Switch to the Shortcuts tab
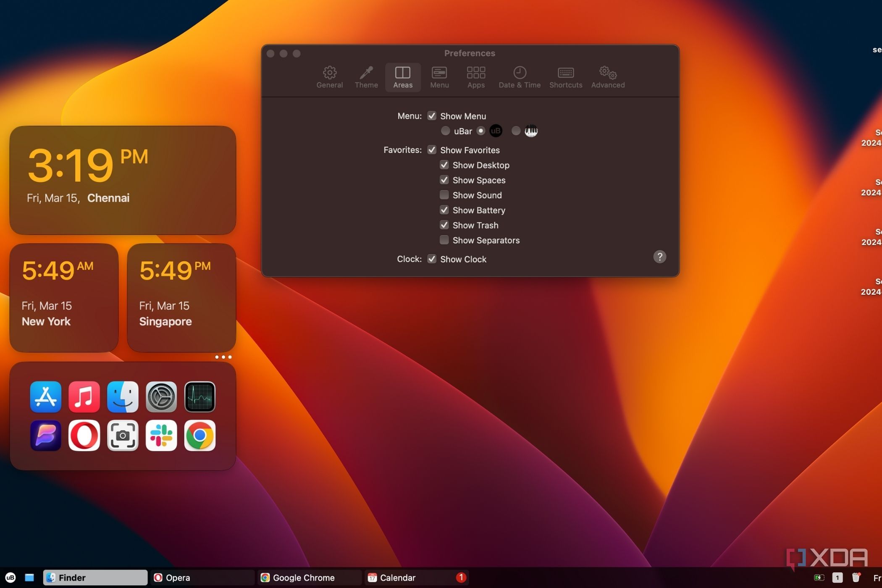 point(566,77)
